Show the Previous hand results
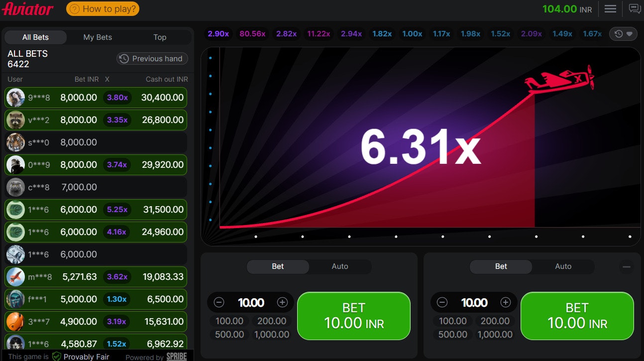Viewport: 644px width, 361px height. pyautogui.click(x=152, y=59)
